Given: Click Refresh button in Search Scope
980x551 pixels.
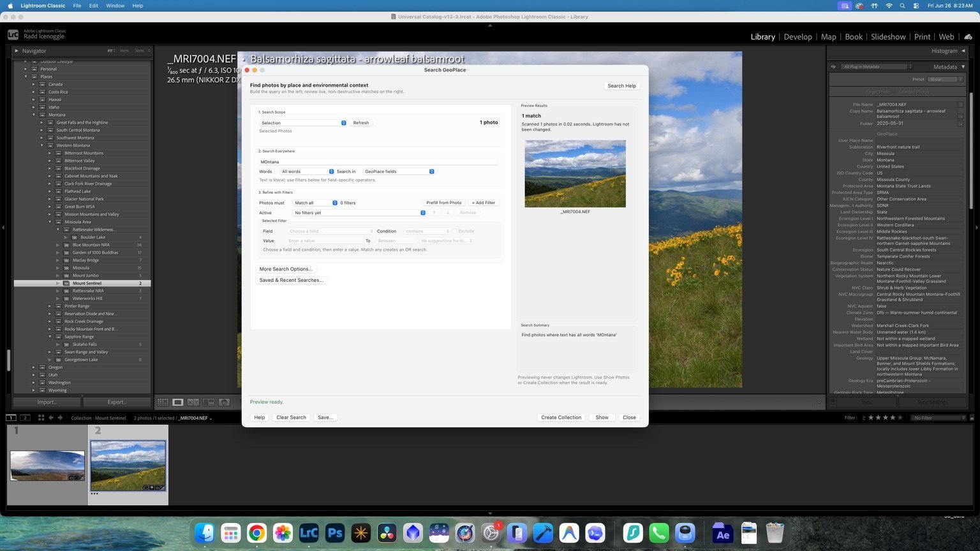Looking at the screenshot, I should [x=361, y=123].
